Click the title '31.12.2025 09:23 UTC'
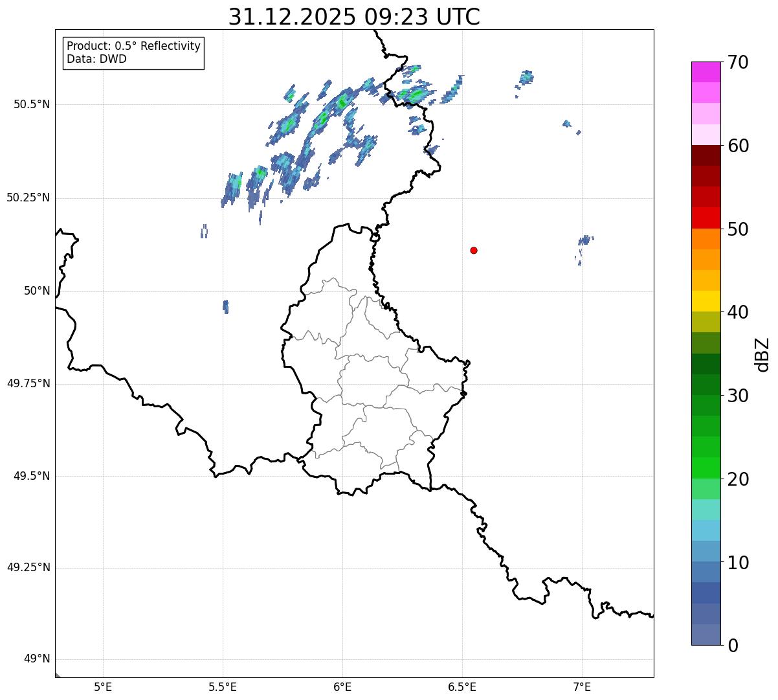This screenshot has width=778, height=700. point(354,17)
